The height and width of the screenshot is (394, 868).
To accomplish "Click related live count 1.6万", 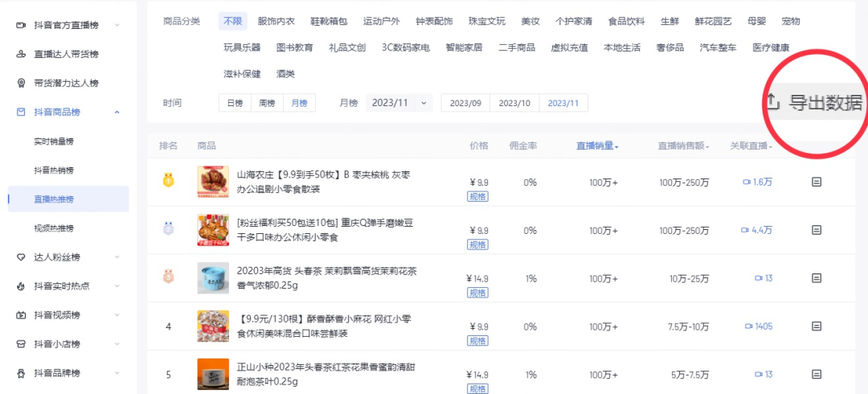I will point(757,182).
